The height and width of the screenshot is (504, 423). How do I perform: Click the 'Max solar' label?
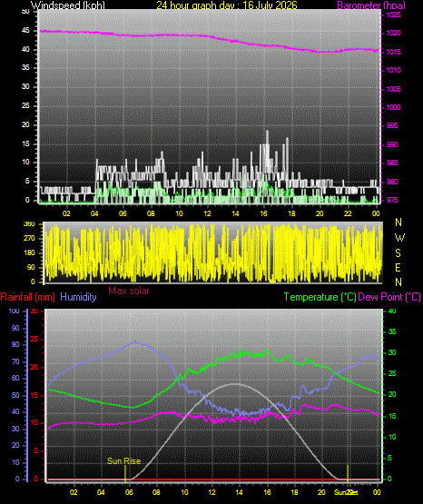coord(129,291)
